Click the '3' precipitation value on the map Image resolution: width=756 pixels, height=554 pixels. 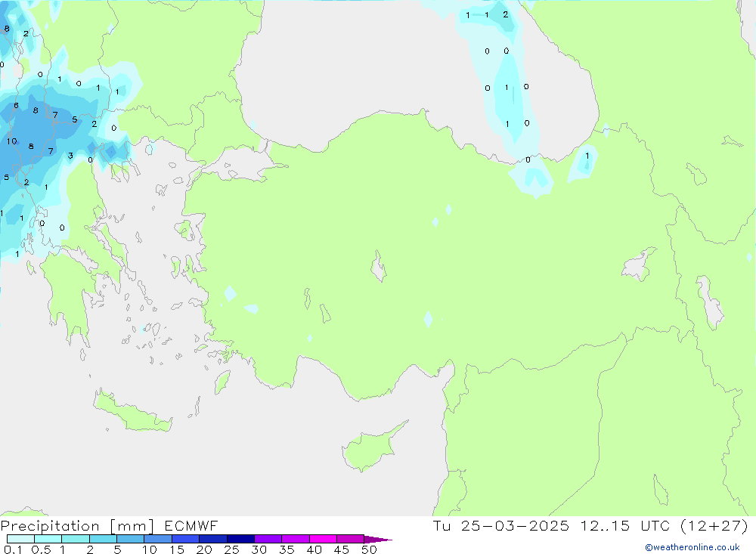click(x=70, y=155)
